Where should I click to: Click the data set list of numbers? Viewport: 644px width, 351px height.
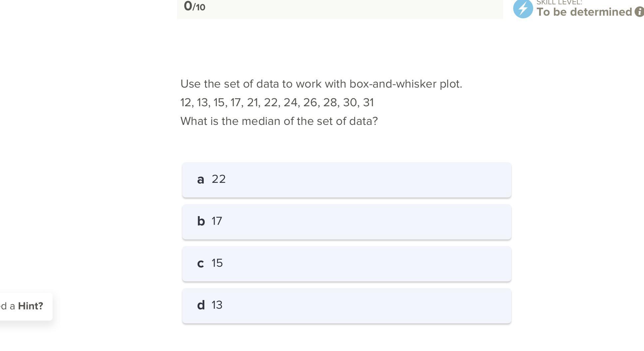pos(277,103)
